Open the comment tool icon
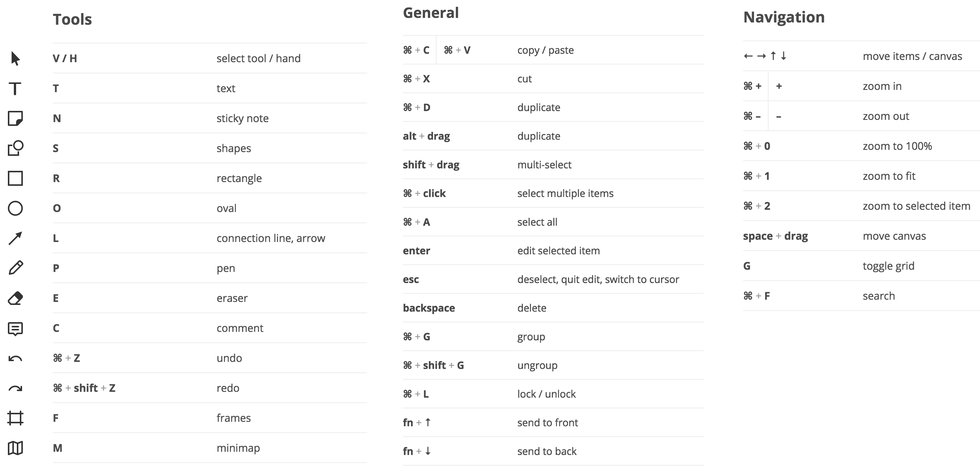Viewport: 980px width, 466px height. [x=15, y=329]
